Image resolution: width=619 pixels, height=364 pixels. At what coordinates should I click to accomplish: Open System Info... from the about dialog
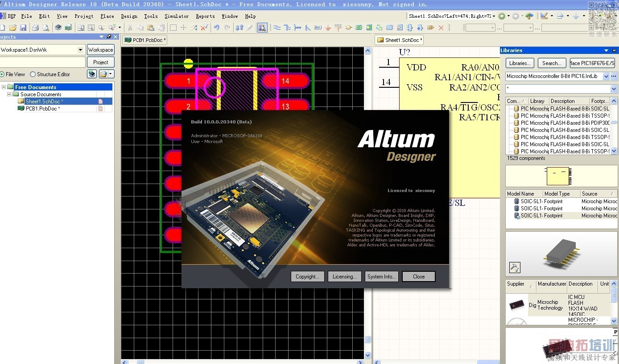[381, 277]
